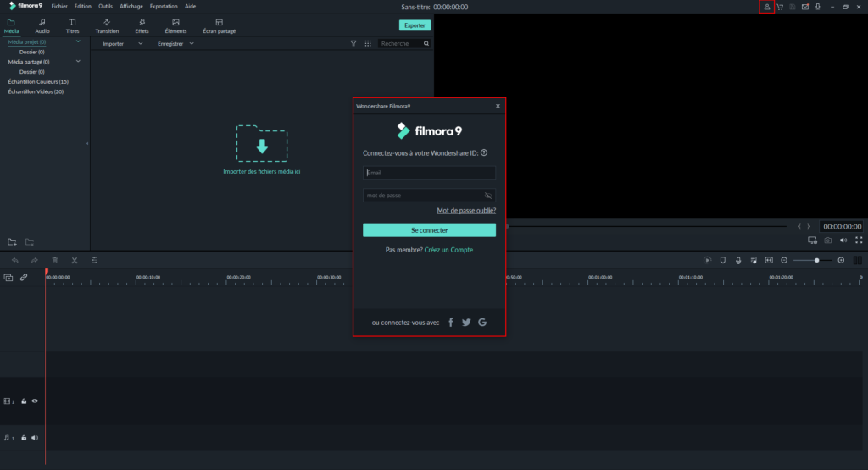Viewport: 868px width, 470px height.
Task: Click the snapshot camera icon
Action: click(x=827, y=241)
